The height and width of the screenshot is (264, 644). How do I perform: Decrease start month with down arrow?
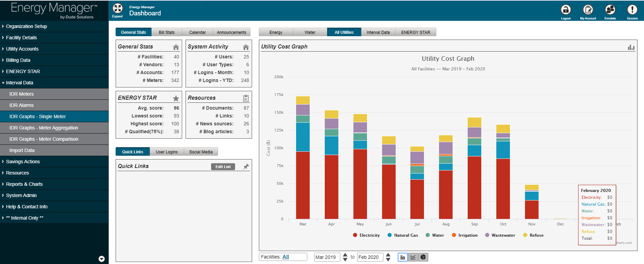click(345, 260)
